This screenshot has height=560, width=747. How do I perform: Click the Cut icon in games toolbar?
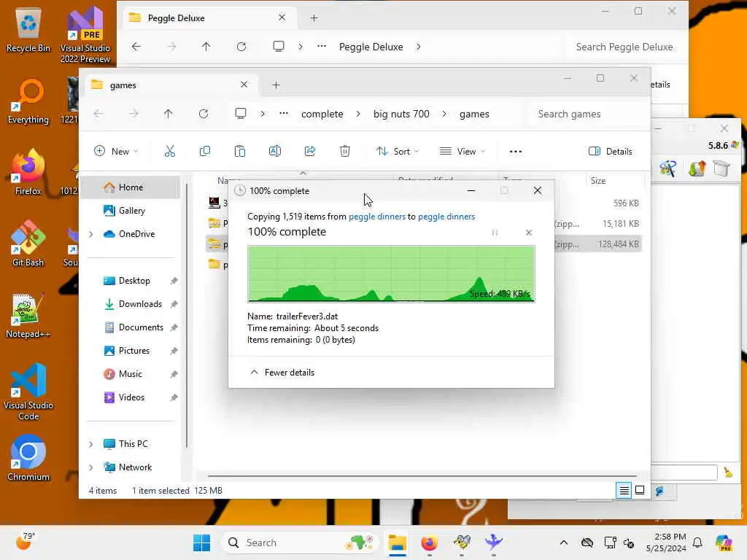(x=169, y=152)
